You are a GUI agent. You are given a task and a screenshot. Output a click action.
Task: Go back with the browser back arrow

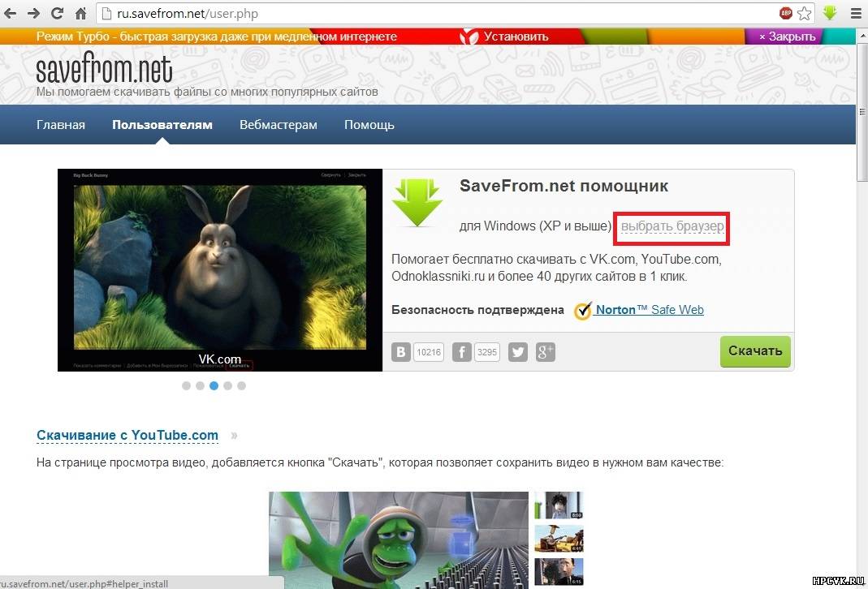pos(10,13)
